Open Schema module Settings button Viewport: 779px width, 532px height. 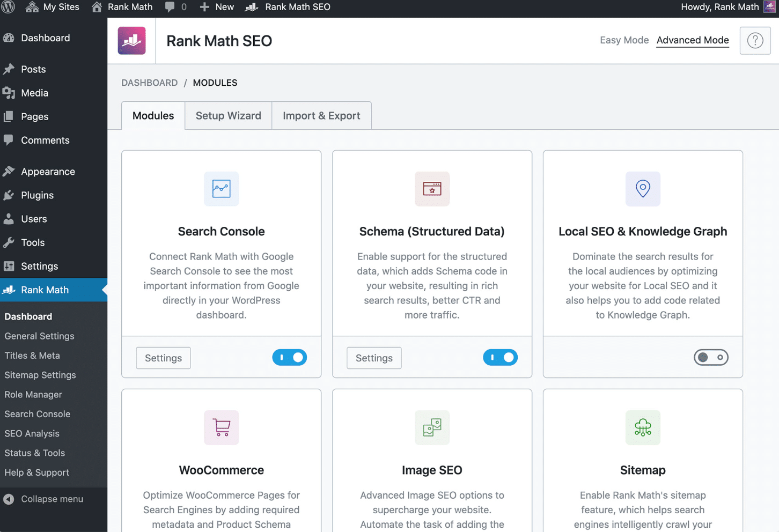(x=374, y=358)
